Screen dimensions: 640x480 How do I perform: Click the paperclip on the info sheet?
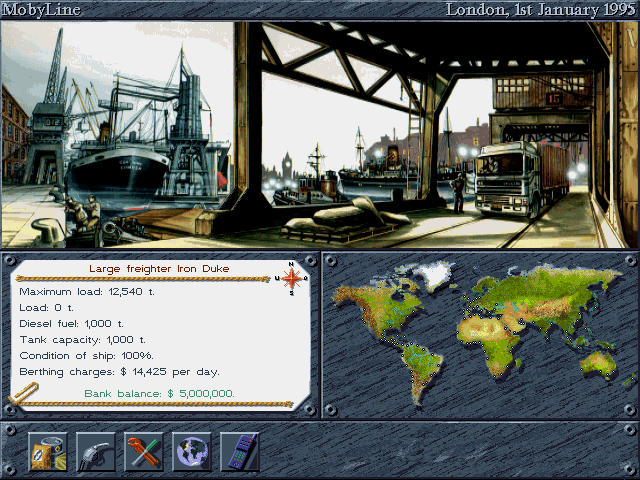(24, 393)
